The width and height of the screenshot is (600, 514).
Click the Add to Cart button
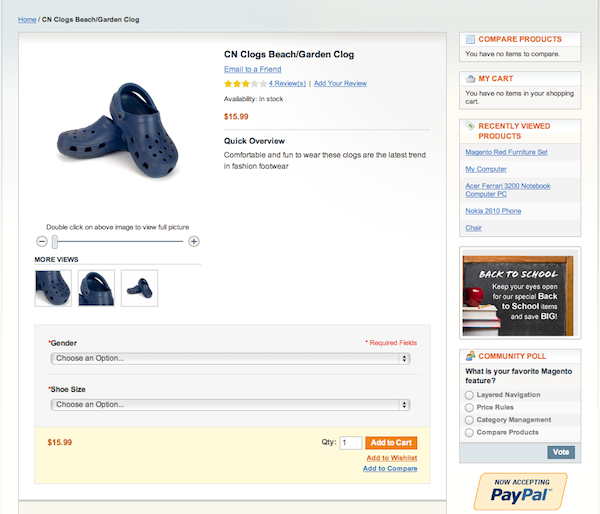click(x=391, y=443)
